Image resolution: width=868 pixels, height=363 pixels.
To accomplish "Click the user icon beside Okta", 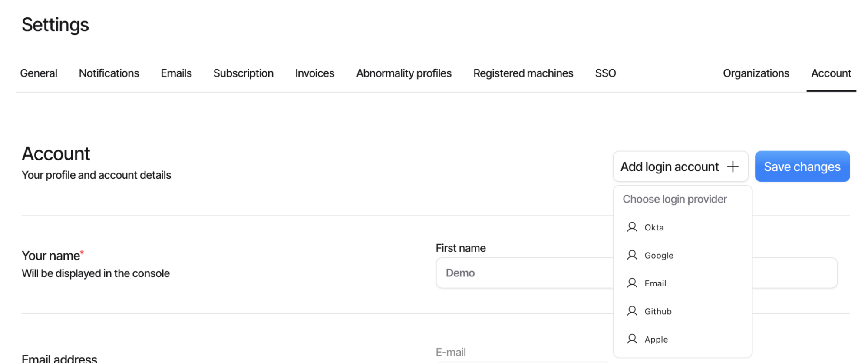I will click(632, 227).
